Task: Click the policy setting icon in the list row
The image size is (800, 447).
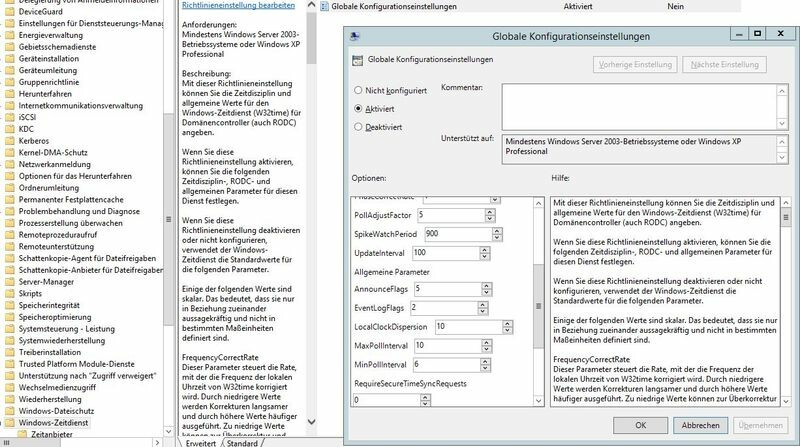Action: tap(324, 7)
